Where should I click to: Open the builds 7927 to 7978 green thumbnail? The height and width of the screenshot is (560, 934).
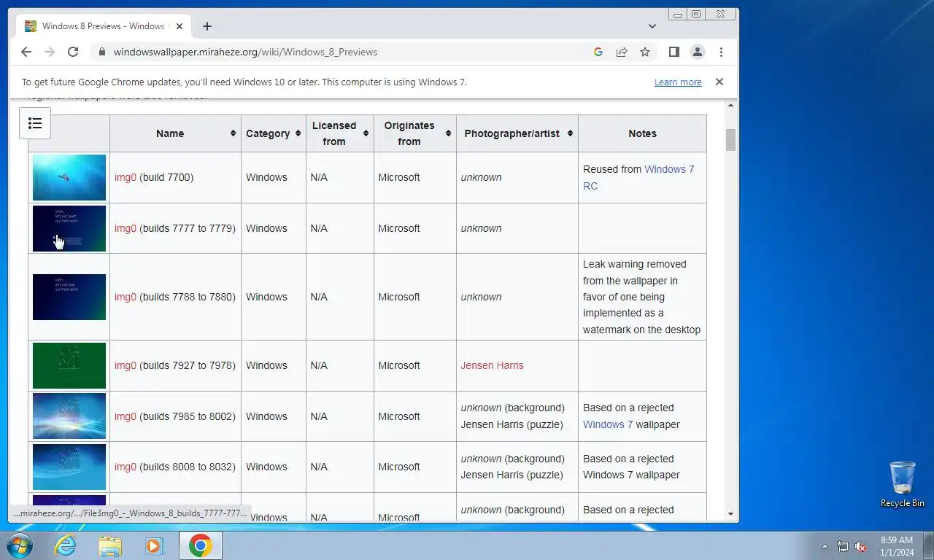point(69,365)
